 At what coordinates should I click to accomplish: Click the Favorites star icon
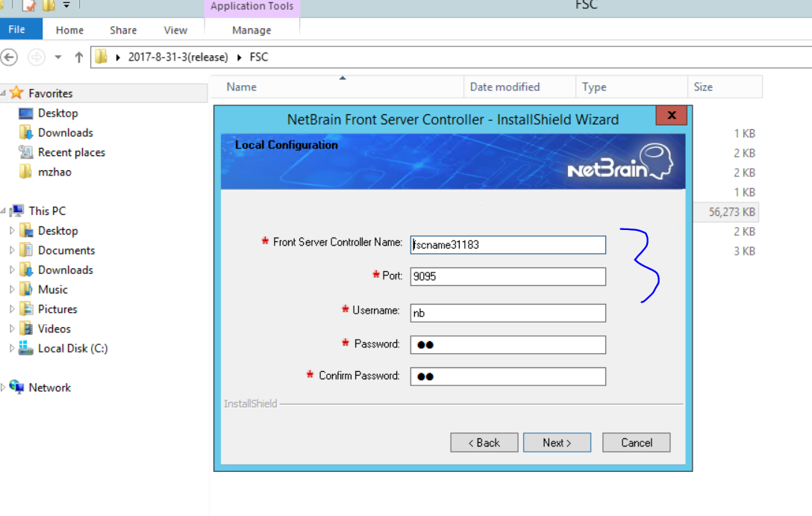click(x=16, y=93)
